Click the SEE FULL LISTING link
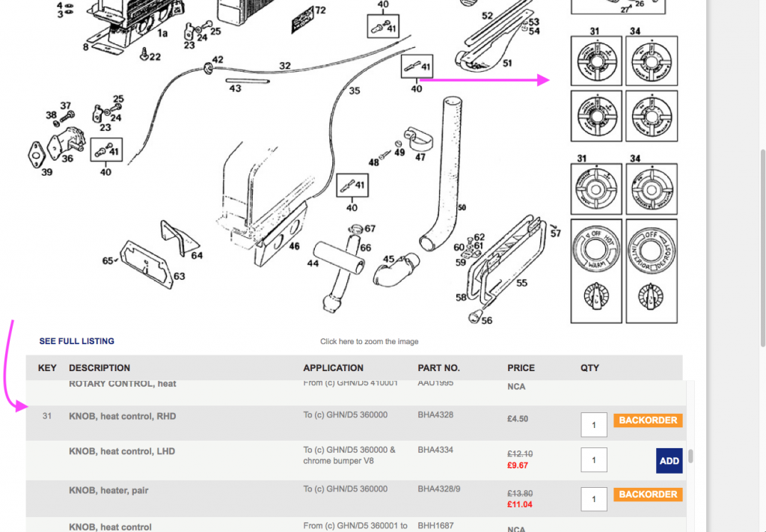Viewport: 766px width, 532px height. [77, 341]
